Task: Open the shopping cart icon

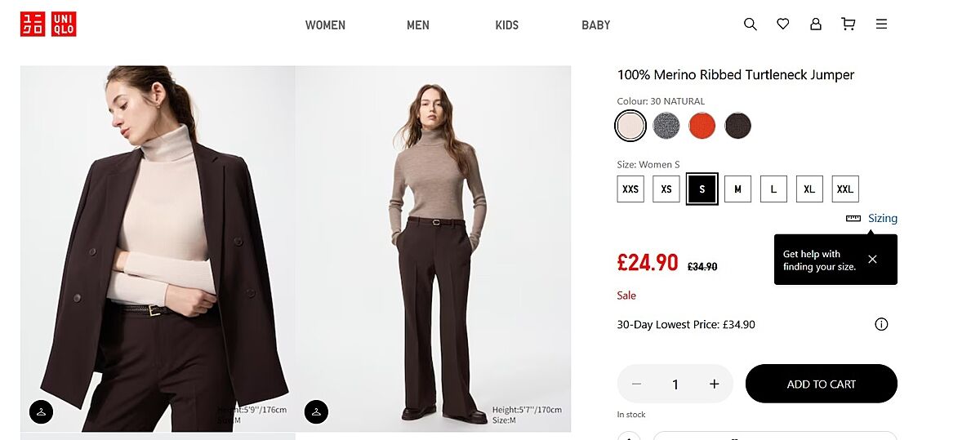Action: click(848, 24)
